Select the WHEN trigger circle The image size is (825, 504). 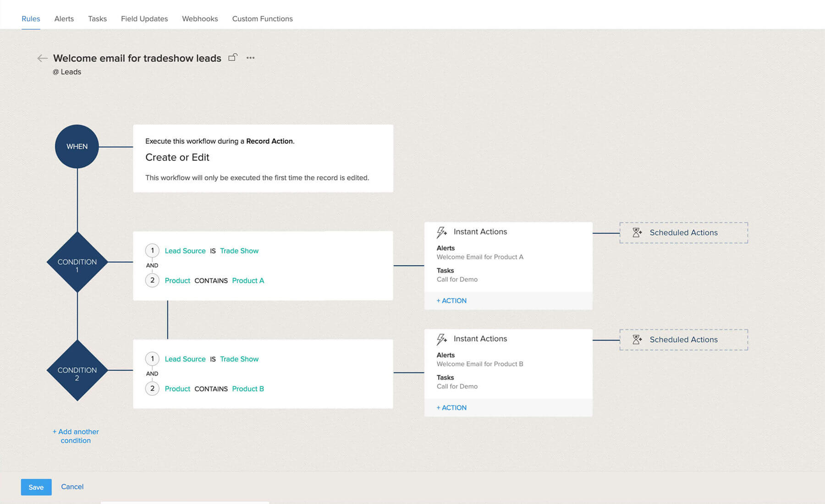[77, 147]
